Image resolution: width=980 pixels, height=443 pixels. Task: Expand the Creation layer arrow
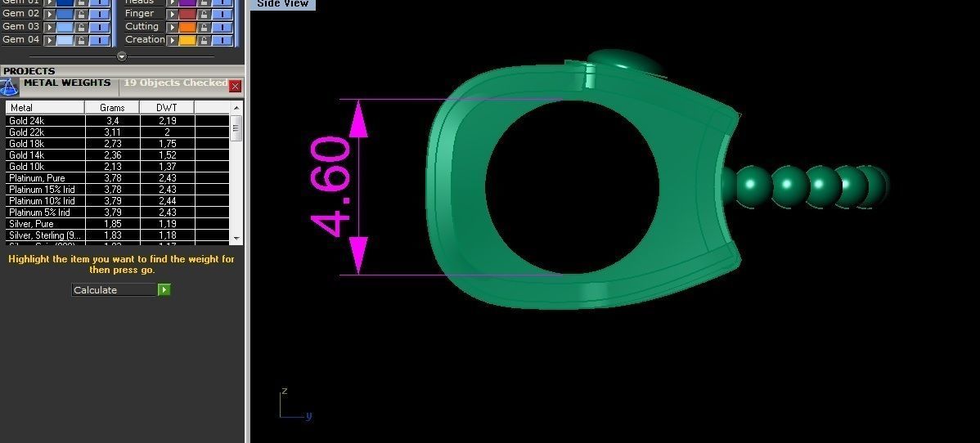click(173, 40)
